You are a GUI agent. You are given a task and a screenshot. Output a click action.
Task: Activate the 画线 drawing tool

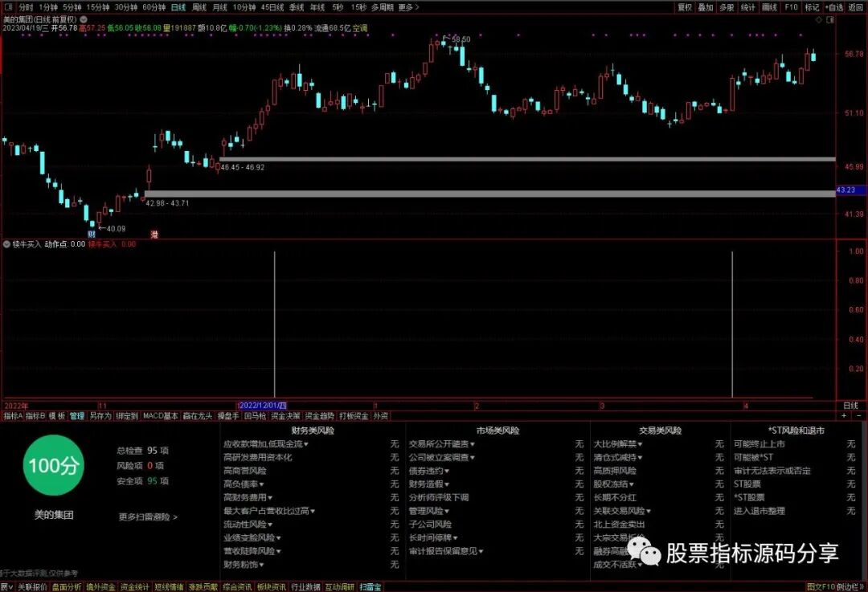coord(769,7)
